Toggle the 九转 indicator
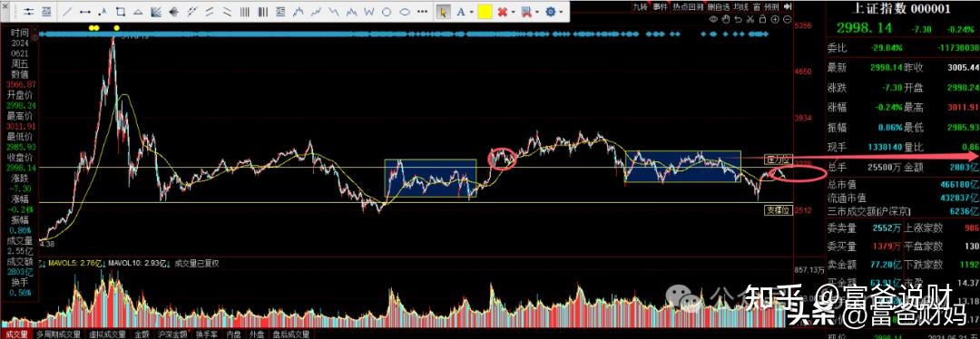 (x=640, y=7)
